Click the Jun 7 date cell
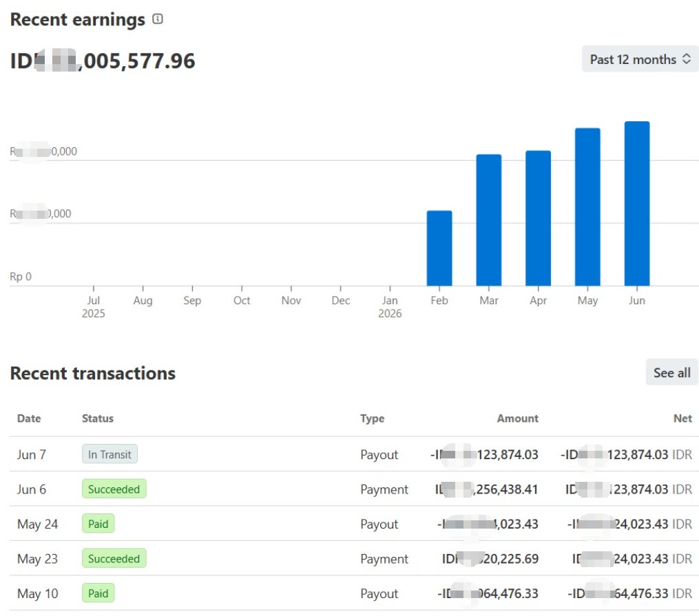The image size is (699, 616). [31, 455]
